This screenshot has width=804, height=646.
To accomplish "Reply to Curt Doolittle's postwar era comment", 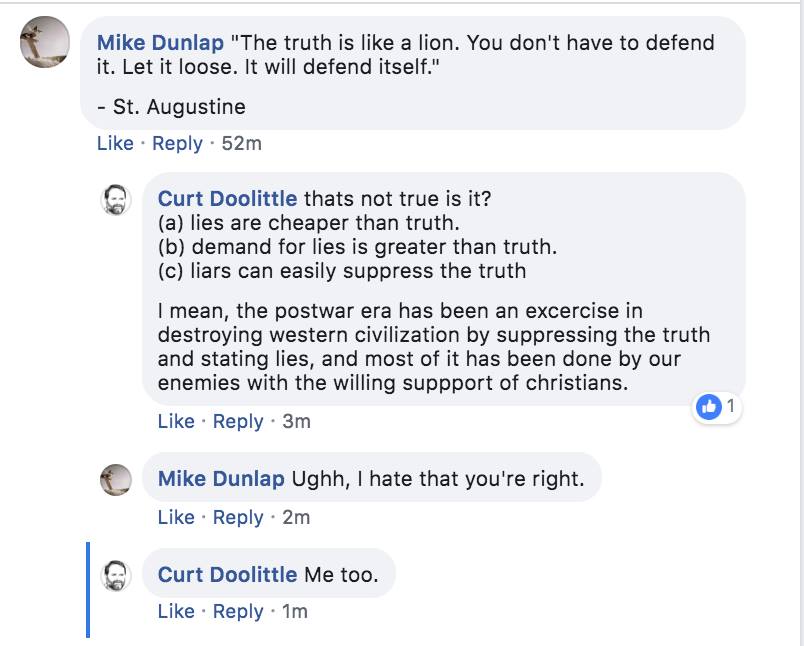I will pyautogui.click(x=238, y=421).
